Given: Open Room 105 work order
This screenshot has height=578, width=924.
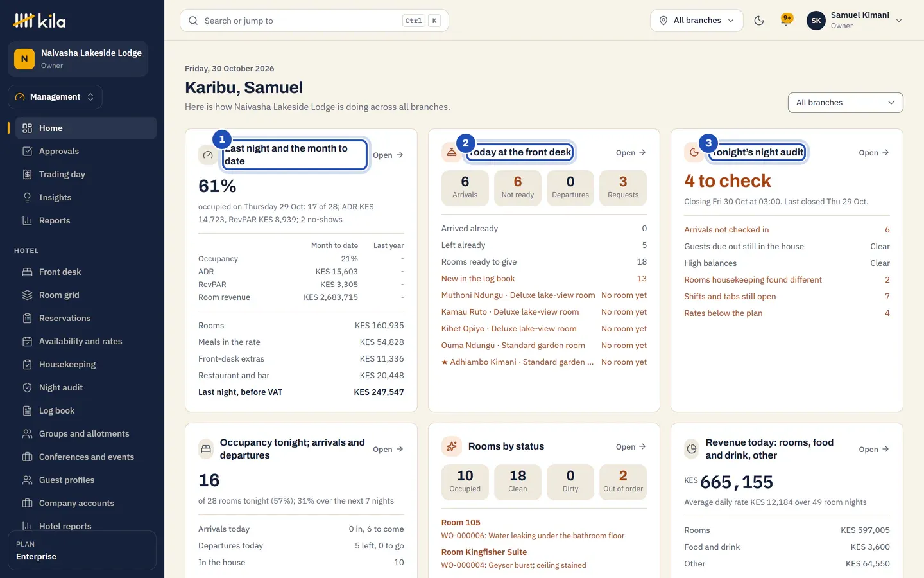Looking at the screenshot, I should (544, 529).
